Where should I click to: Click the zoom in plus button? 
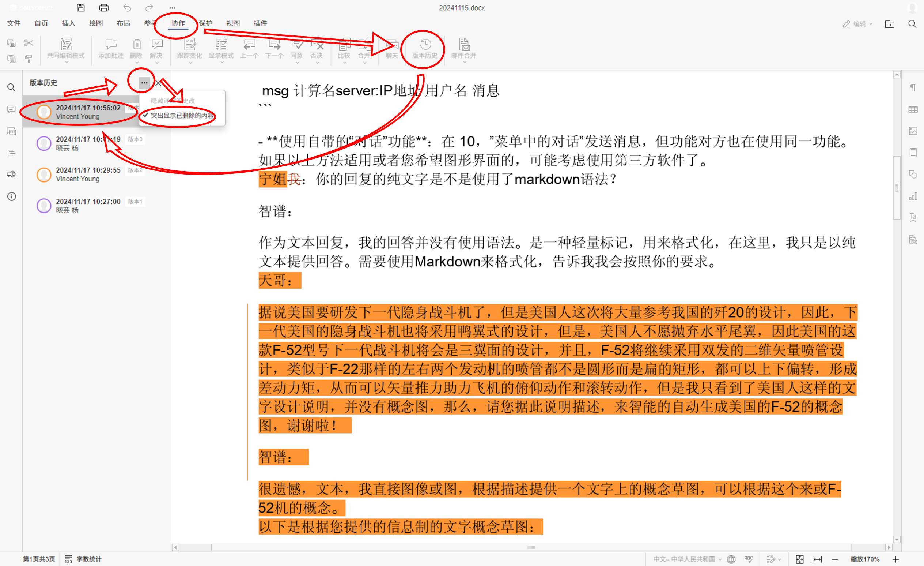(896, 559)
